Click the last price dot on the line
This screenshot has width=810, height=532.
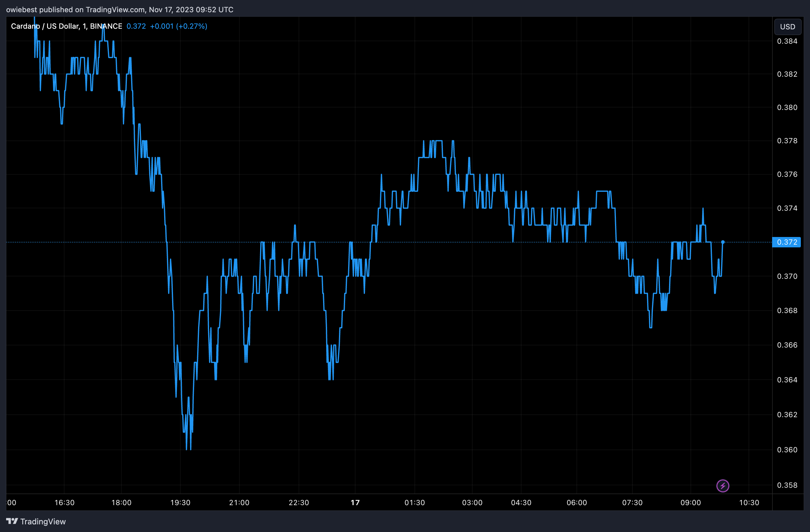tap(723, 242)
